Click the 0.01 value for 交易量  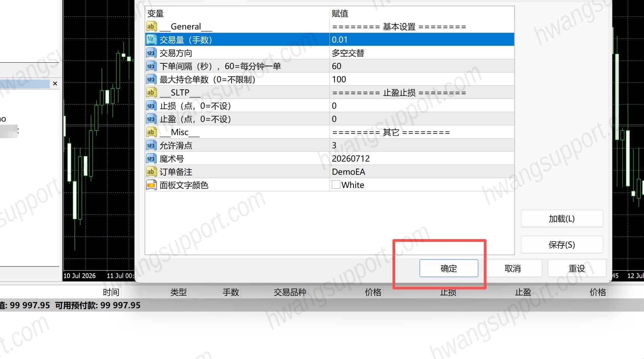point(340,40)
